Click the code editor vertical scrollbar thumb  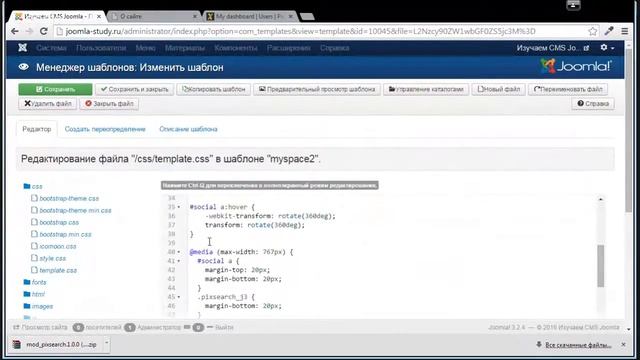600,266
